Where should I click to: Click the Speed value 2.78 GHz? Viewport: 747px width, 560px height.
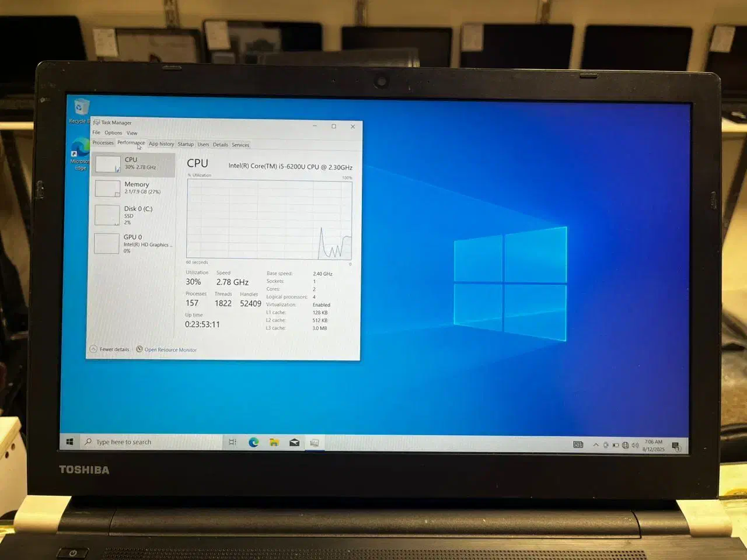(232, 282)
